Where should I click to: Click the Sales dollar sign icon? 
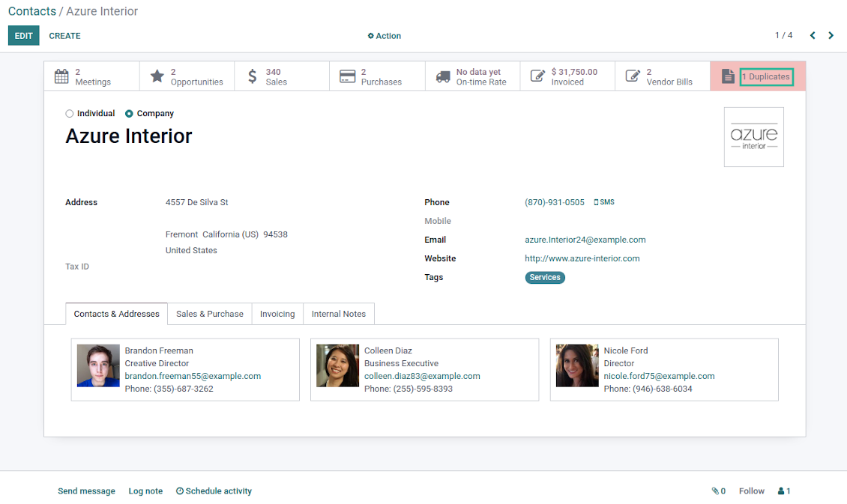click(253, 76)
